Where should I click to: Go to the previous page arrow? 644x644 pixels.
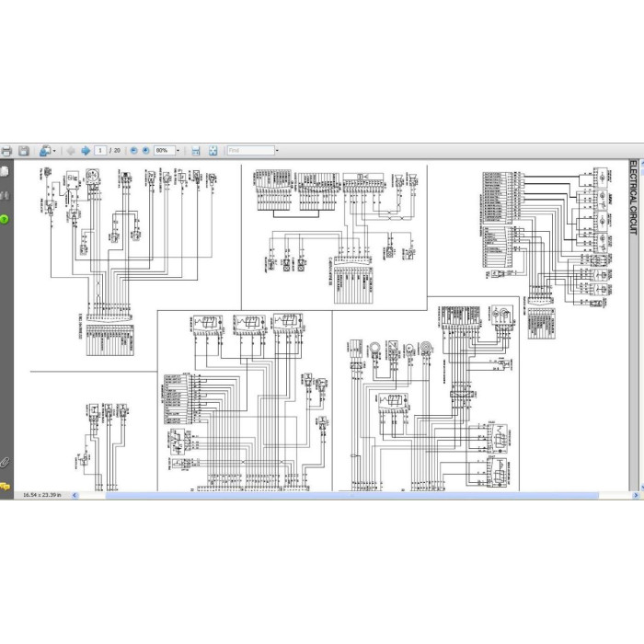(71, 151)
